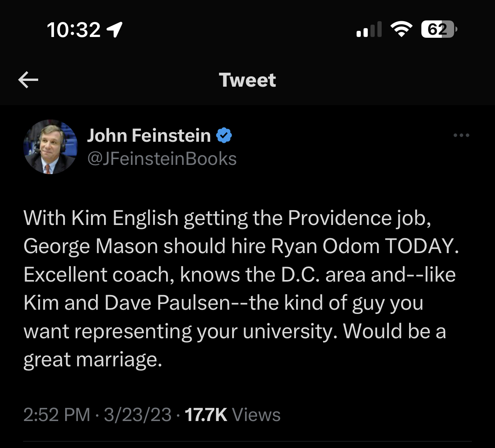Click the blue verified badge

pyautogui.click(x=224, y=136)
